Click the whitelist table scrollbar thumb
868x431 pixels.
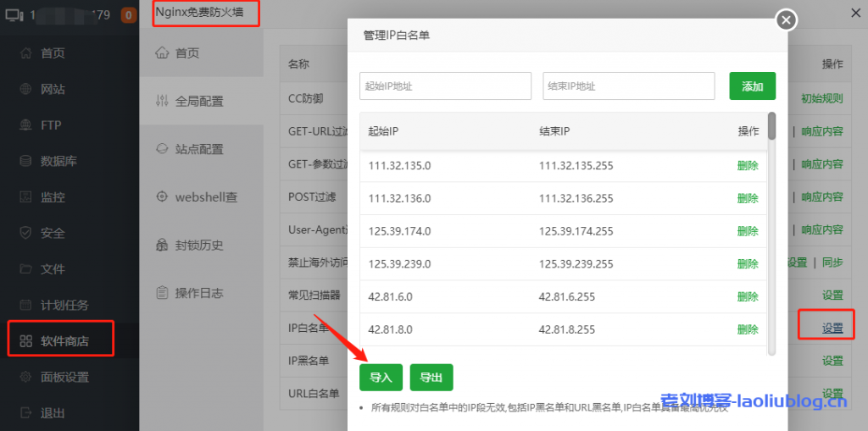771,126
